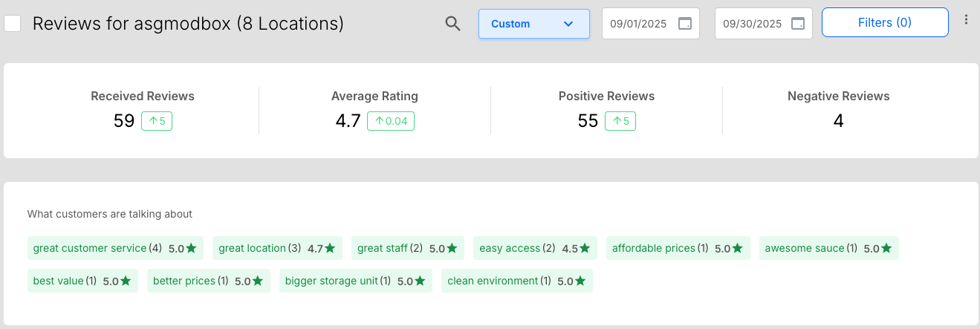Select the great customer service tag
The width and height of the screenshot is (980, 329).
click(115, 248)
